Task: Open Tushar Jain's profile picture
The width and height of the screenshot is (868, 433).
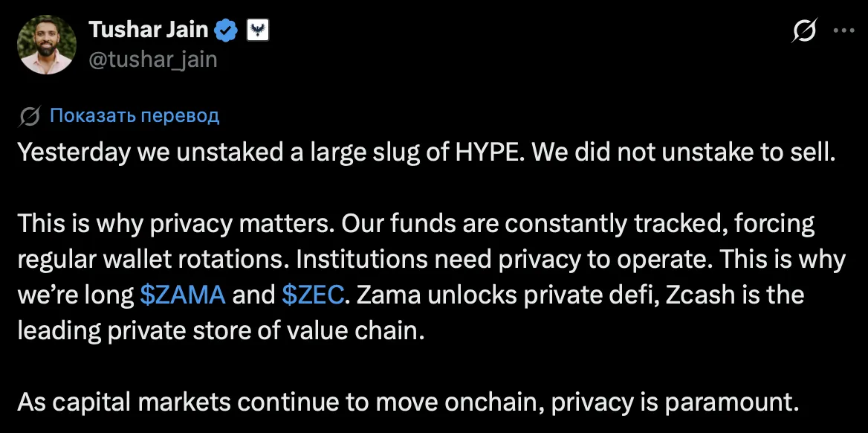Action: pos(47,45)
